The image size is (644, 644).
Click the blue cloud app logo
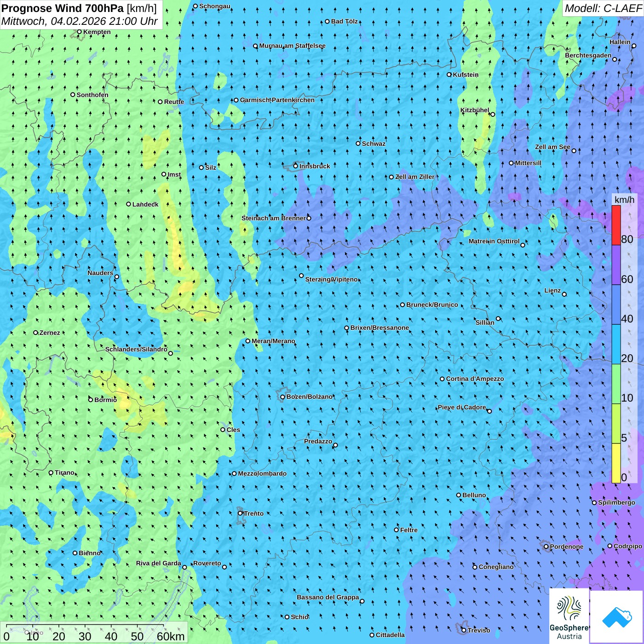point(617,617)
